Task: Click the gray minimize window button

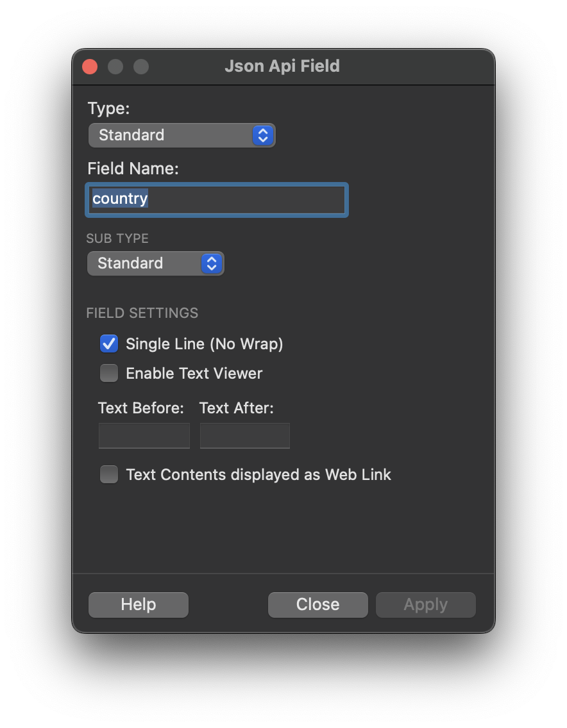Action: [x=115, y=67]
